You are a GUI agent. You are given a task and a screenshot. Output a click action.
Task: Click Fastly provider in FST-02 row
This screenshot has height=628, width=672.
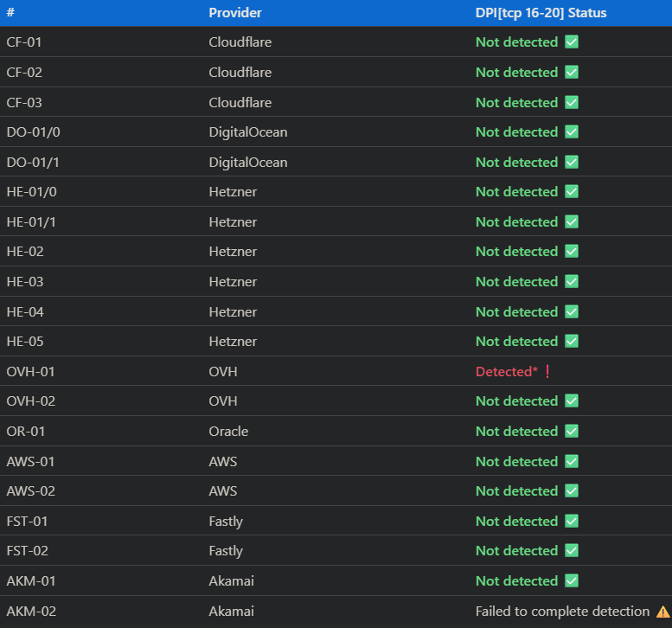226,551
